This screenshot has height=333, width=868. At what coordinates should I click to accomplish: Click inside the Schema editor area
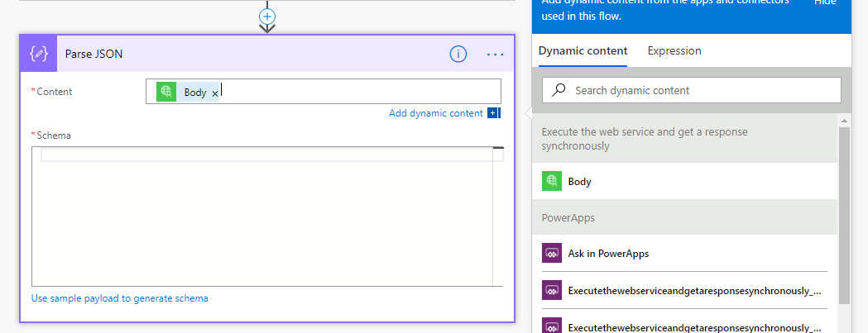265,223
